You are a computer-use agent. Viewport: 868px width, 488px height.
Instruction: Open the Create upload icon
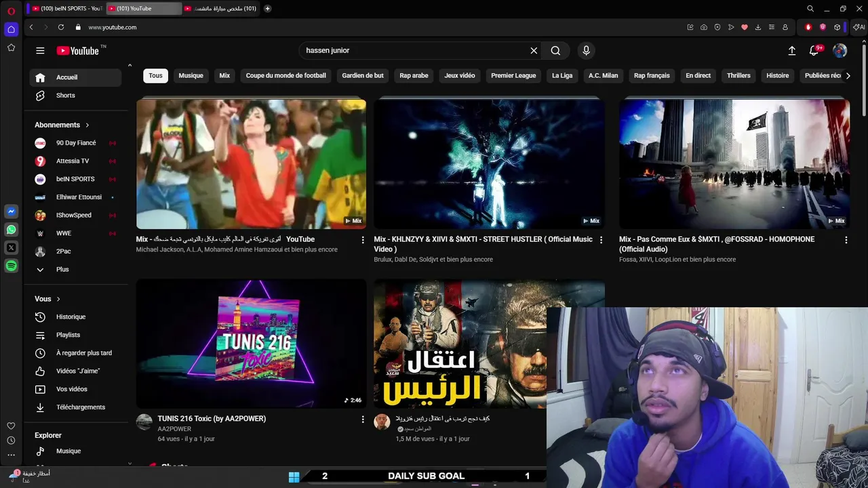[x=791, y=50]
